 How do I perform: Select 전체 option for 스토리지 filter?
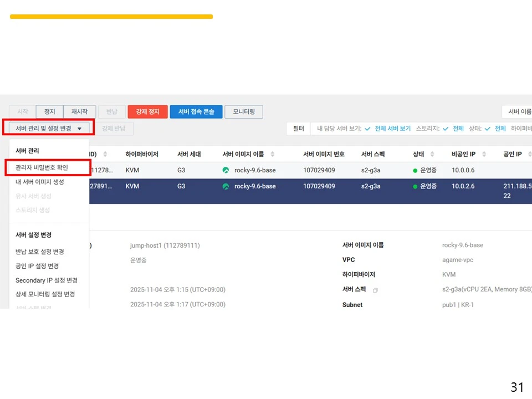pyautogui.click(x=458, y=128)
